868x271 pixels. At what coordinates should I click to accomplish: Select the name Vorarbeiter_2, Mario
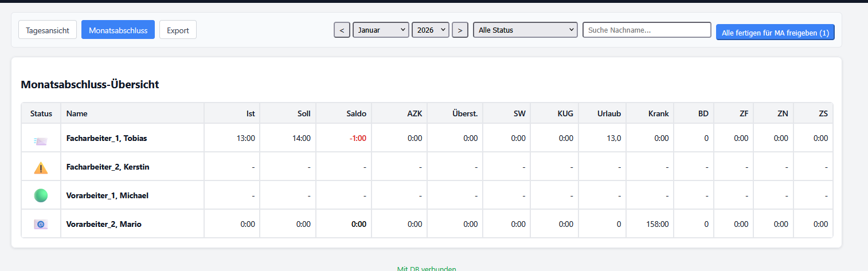click(104, 224)
